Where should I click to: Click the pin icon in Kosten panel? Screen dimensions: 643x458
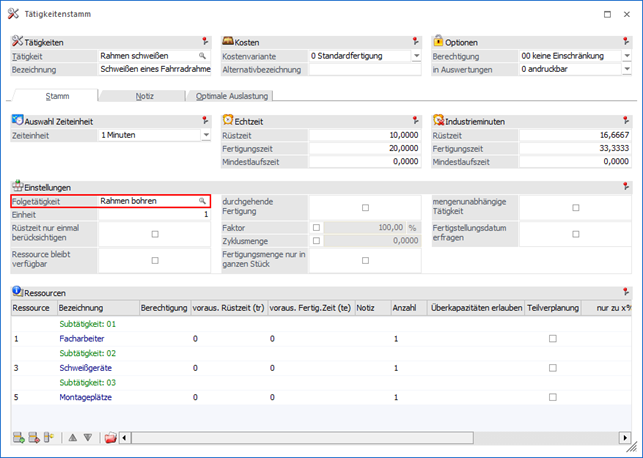point(415,42)
